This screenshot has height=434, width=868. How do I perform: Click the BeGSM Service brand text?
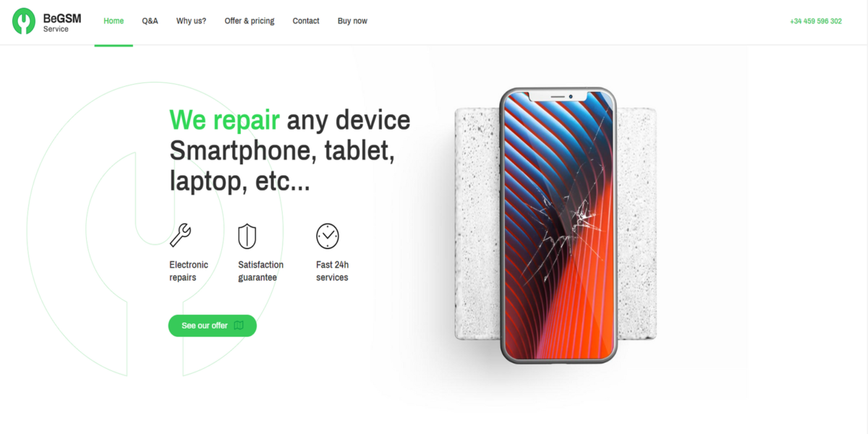point(62,22)
